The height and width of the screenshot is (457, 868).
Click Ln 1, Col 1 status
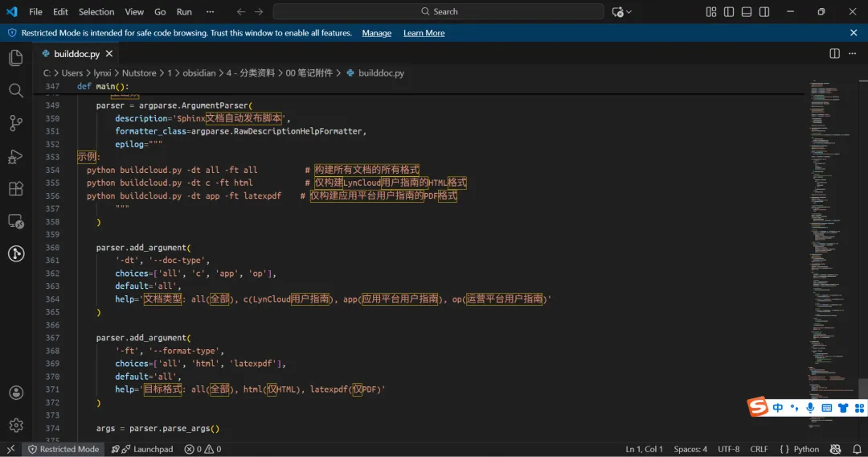pos(645,449)
